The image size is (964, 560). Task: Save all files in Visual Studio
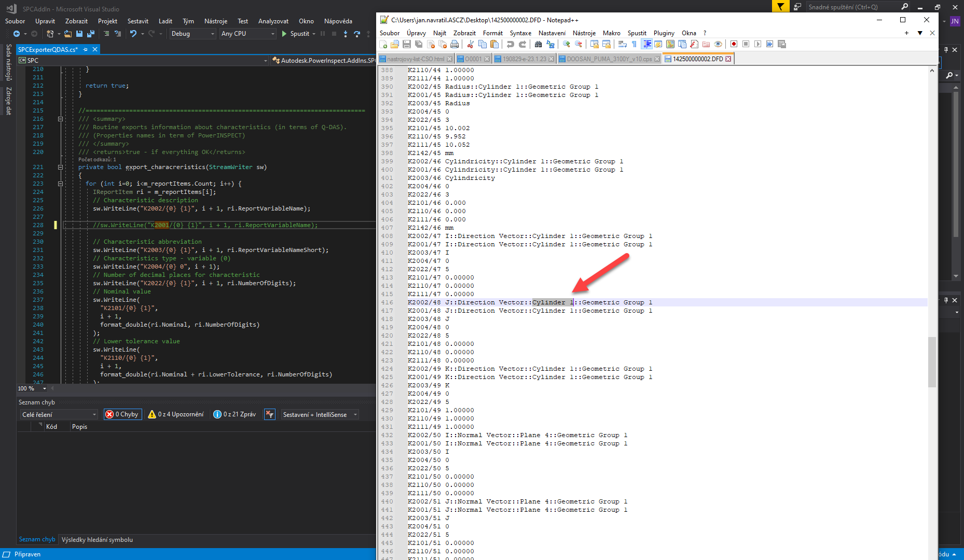click(90, 34)
